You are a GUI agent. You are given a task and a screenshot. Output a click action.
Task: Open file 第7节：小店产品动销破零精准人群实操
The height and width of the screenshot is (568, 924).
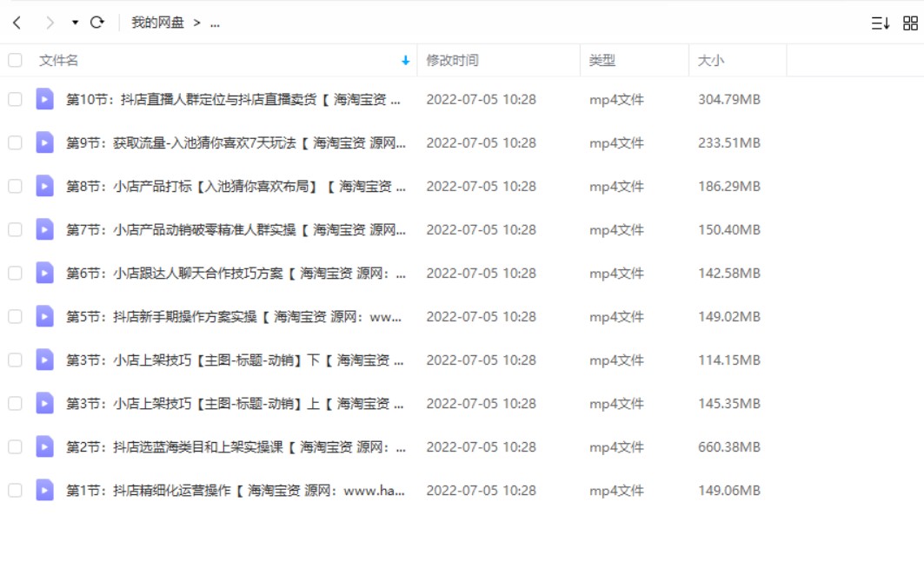tap(236, 230)
